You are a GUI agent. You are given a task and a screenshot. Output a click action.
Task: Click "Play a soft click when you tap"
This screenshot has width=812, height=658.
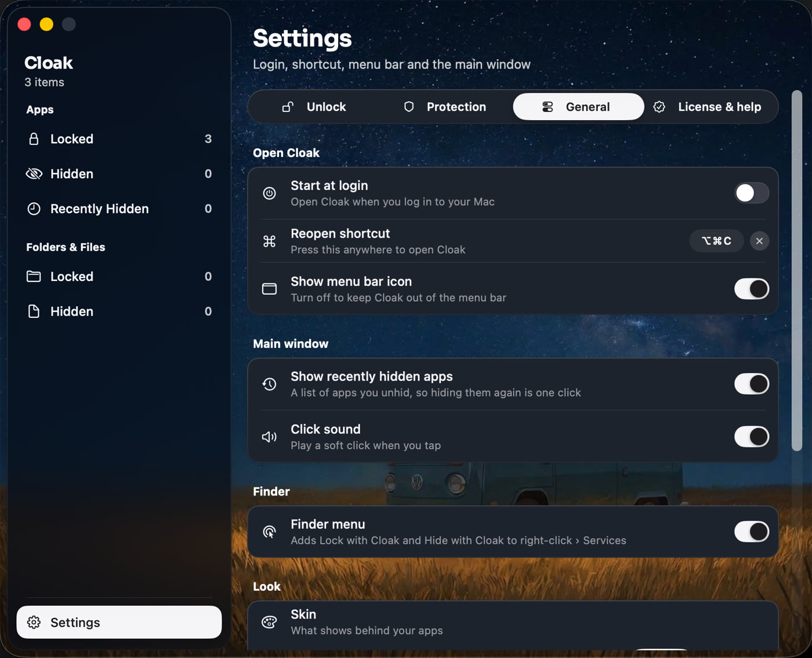click(365, 446)
